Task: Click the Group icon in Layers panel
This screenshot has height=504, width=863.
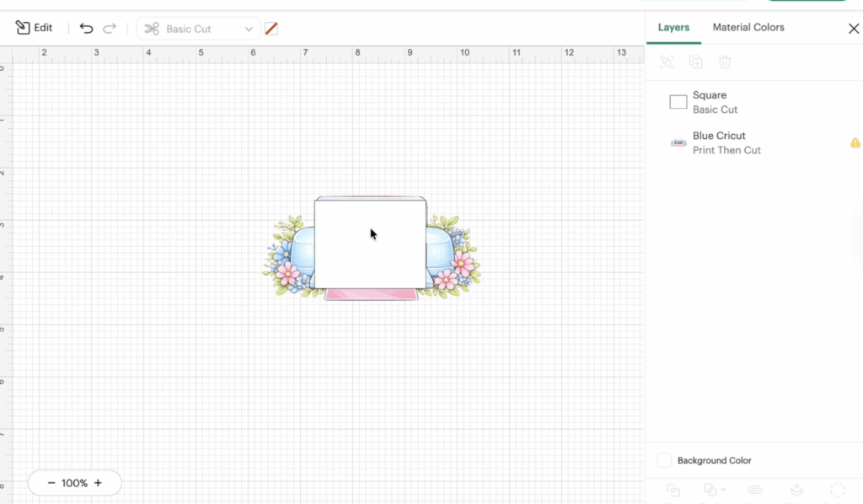Action: tap(667, 62)
